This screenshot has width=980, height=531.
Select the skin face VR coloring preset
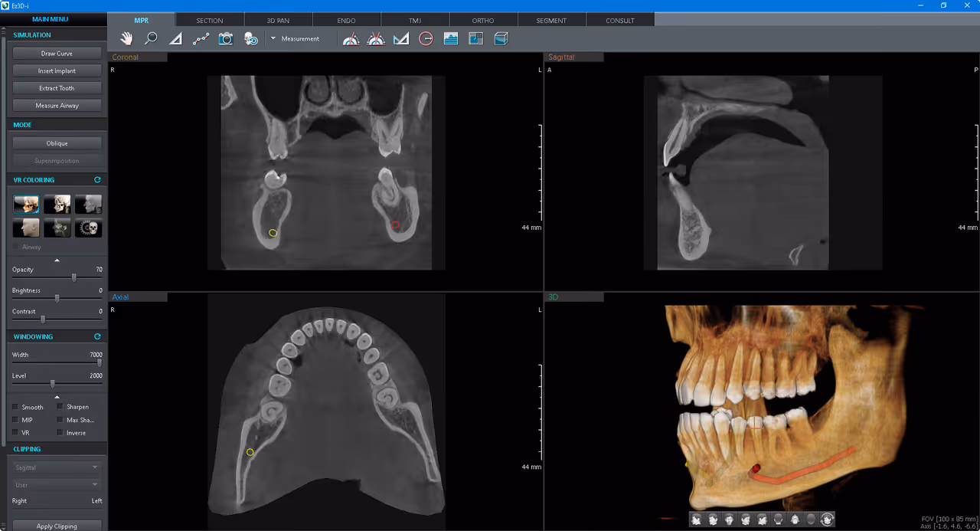(x=26, y=228)
